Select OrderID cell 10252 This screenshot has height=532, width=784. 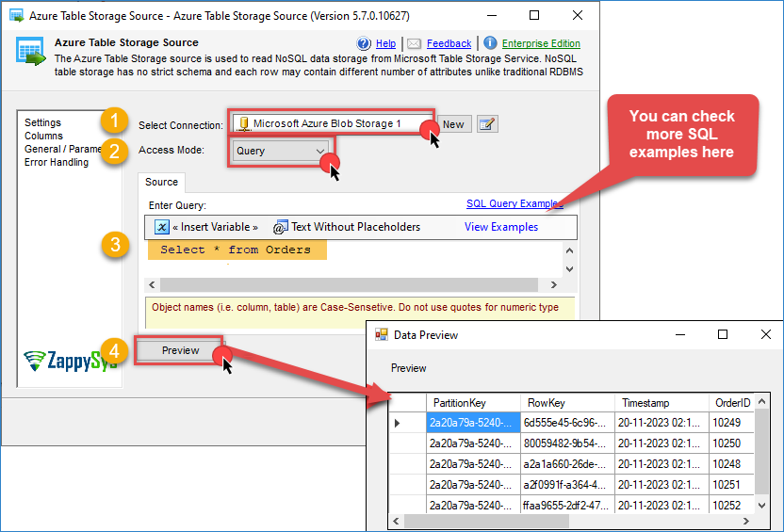[731, 505]
